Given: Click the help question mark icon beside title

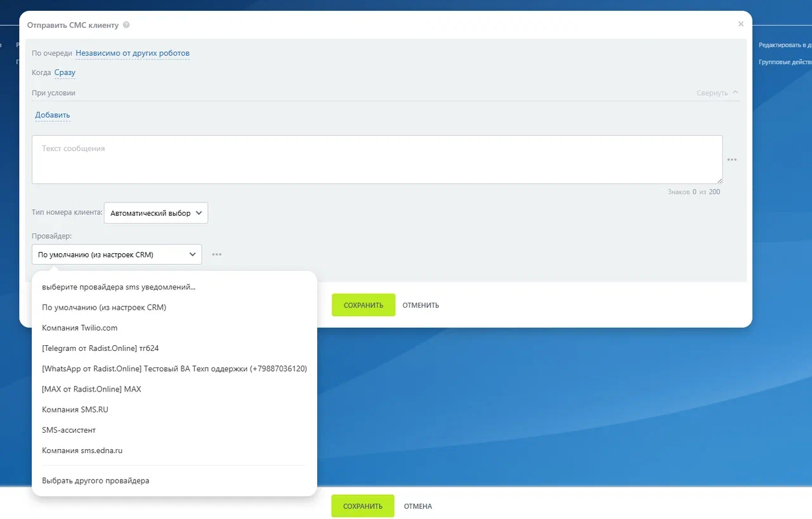Looking at the screenshot, I should click(x=126, y=25).
